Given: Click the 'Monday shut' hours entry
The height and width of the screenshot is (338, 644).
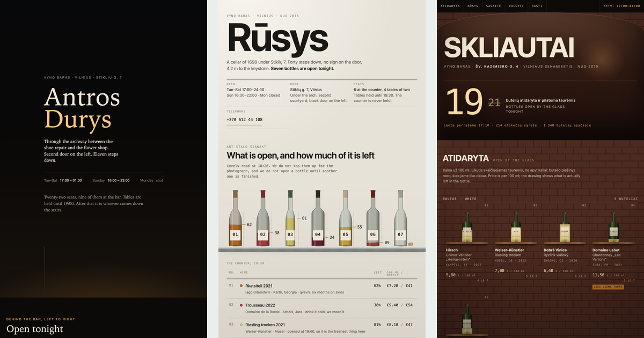Looking at the screenshot, I should 151,181.
